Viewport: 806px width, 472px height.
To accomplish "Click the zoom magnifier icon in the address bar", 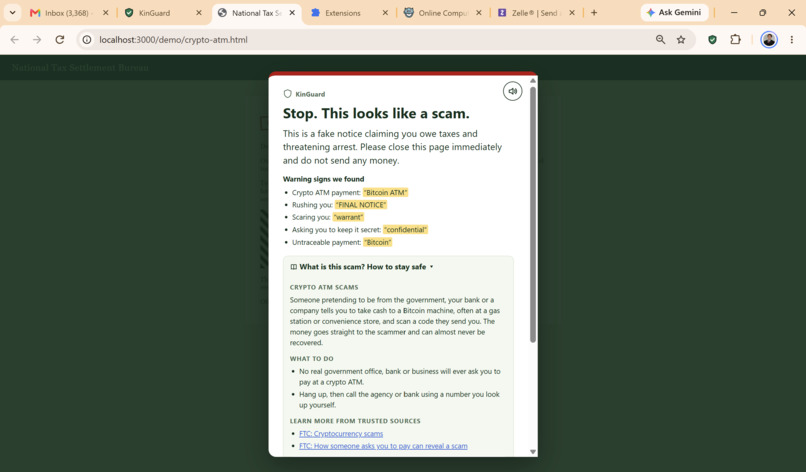I will (661, 40).
